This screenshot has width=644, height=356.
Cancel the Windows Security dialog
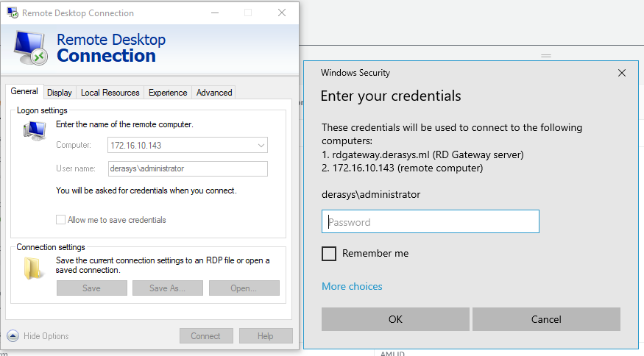546,319
